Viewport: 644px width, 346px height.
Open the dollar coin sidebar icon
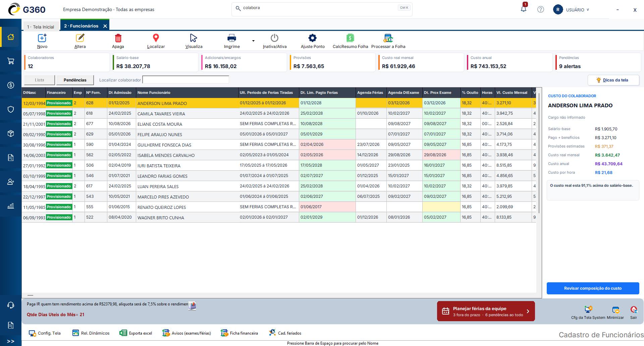(11, 85)
